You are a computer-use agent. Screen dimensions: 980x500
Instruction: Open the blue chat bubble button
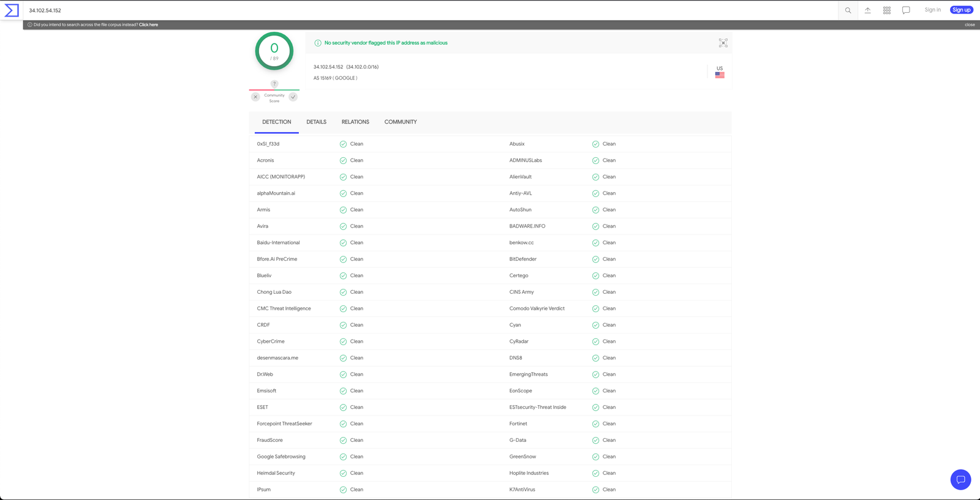pos(960,479)
